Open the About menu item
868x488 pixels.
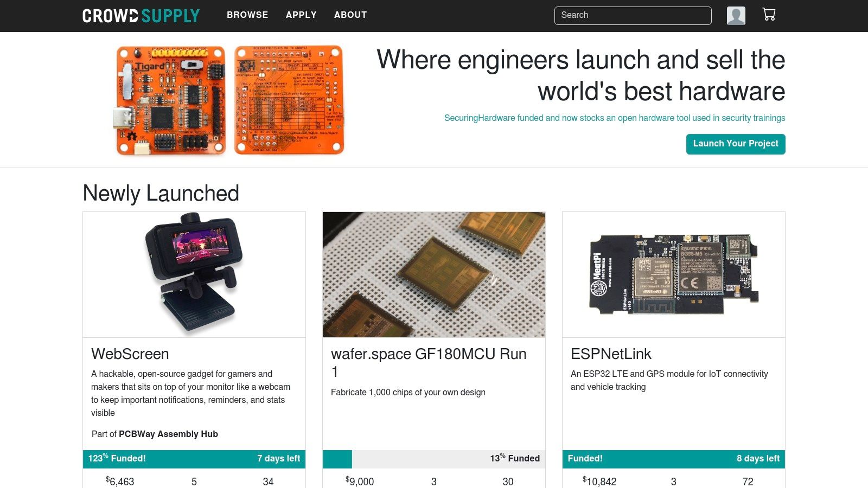[350, 15]
